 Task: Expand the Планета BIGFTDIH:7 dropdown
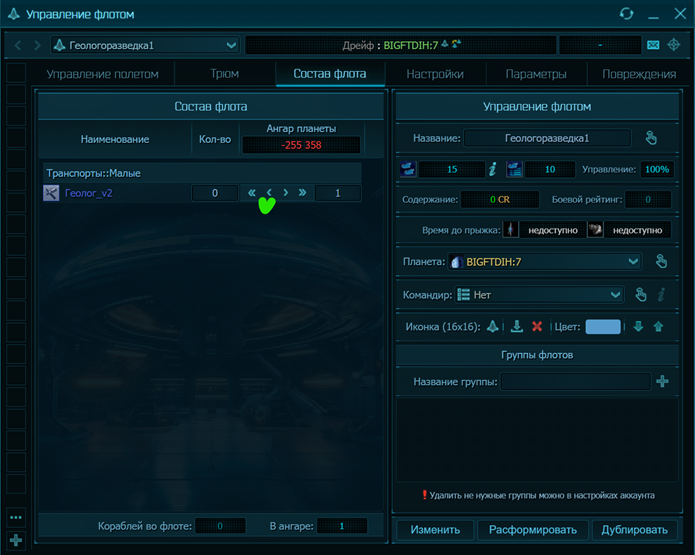pos(632,261)
